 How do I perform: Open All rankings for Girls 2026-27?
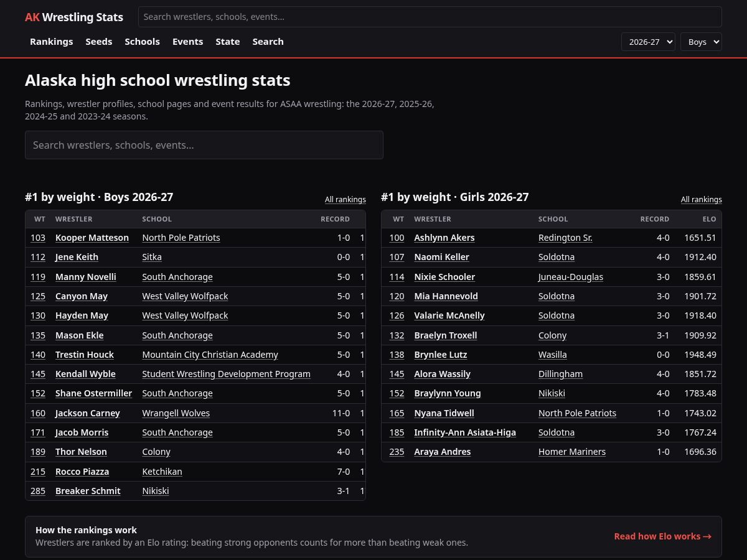tap(702, 200)
